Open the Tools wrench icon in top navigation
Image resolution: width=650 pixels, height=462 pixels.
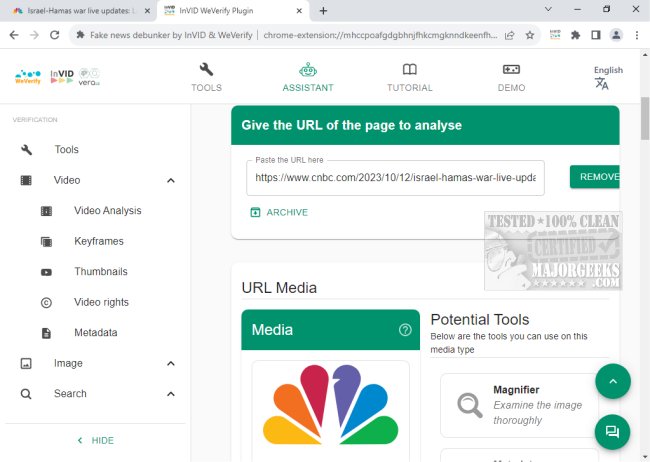pyautogui.click(x=206, y=76)
